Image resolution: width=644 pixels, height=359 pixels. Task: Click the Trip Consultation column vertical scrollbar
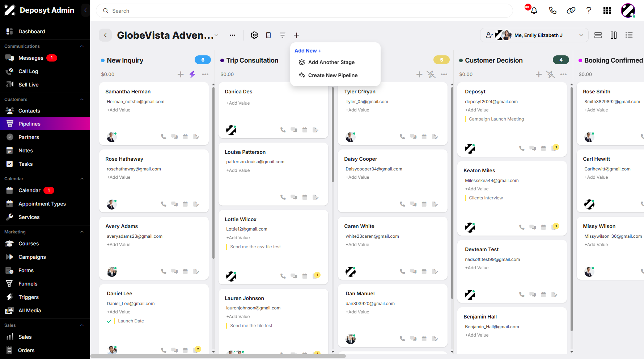[x=333, y=134]
